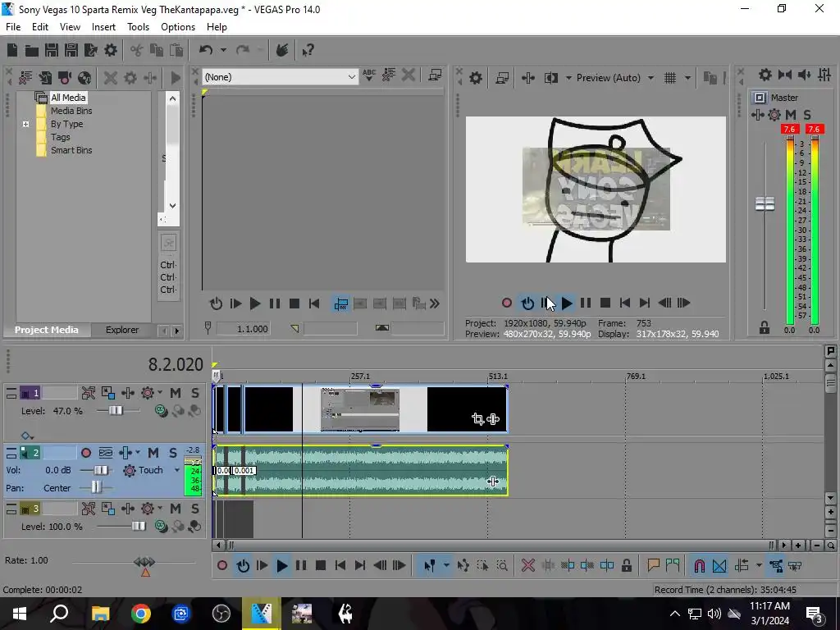Image resolution: width=840 pixels, height=630 pixels.
Task: Solo video track 3
Action: pos(195,509)
